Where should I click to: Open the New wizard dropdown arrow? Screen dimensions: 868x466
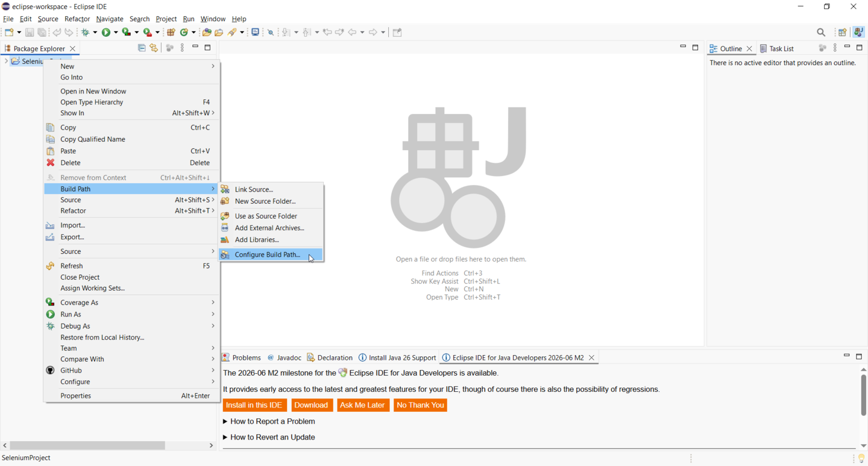pyautogui.click(x=19, y=33)
